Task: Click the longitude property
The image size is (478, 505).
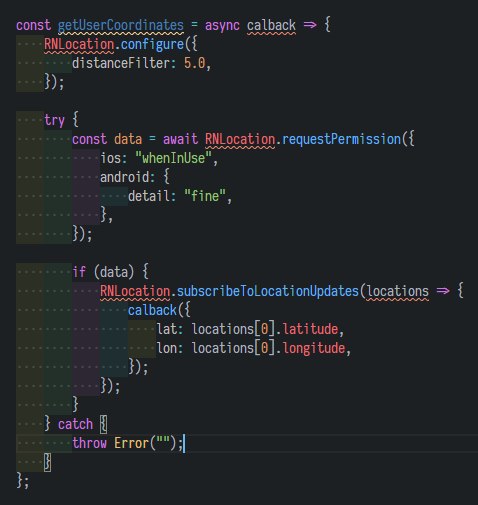Action: tap(313, 348)
